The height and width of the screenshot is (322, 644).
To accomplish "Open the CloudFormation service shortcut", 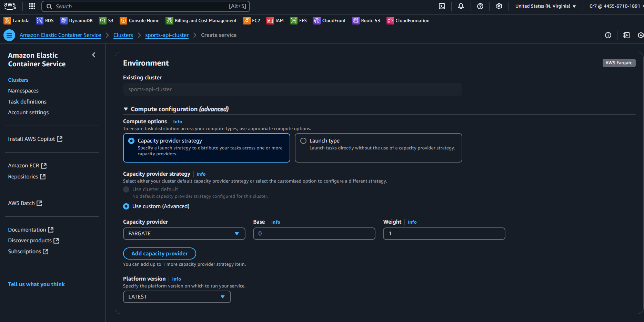I will coord(408,21).
